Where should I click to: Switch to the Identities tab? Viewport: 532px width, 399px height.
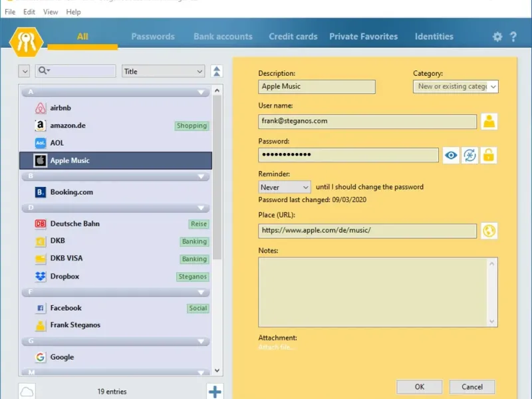tap(434, 37)
